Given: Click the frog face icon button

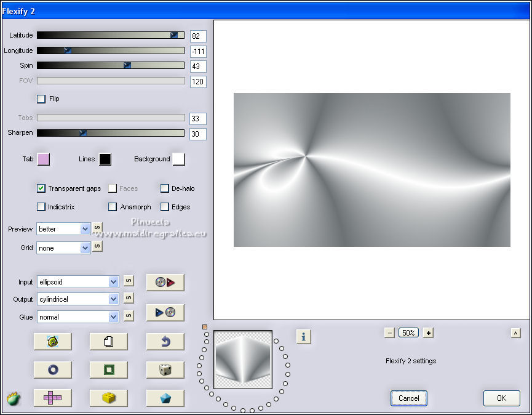Looking at the screenshot, I should pyautogui.click(x=53, y=341).
